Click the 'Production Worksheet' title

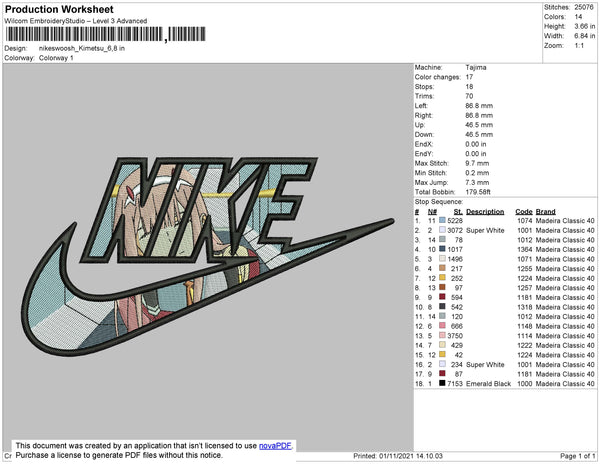pyautogui.click(x=59, y=10)
